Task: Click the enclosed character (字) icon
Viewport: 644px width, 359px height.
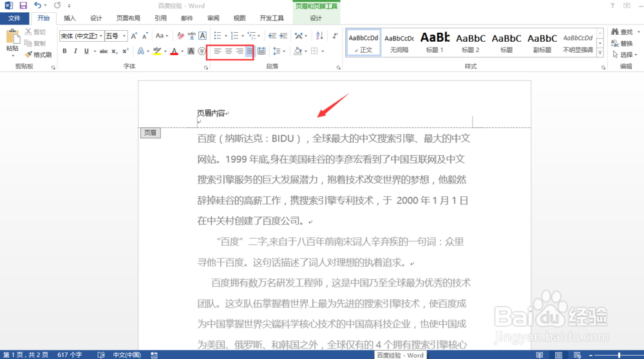Action: [x=202, y=51]
